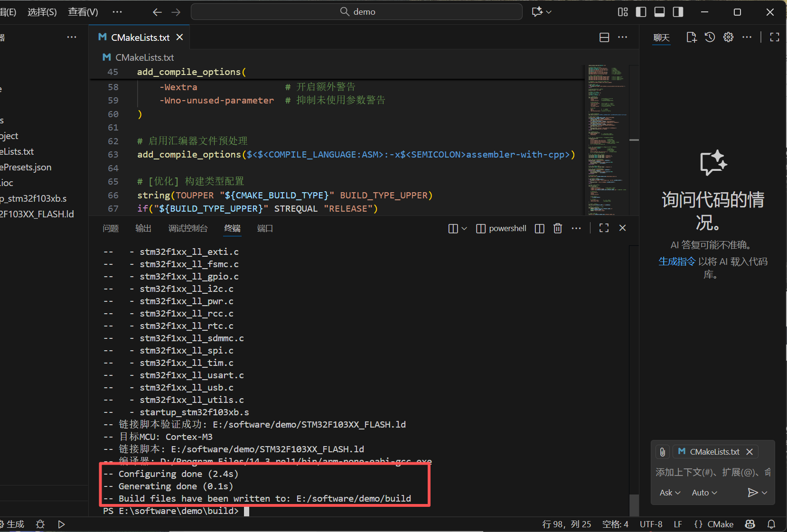Switch to the 输出 tab
Image resolution: width=787 pixels, height=532 pixels.
(x=143, y=228)
